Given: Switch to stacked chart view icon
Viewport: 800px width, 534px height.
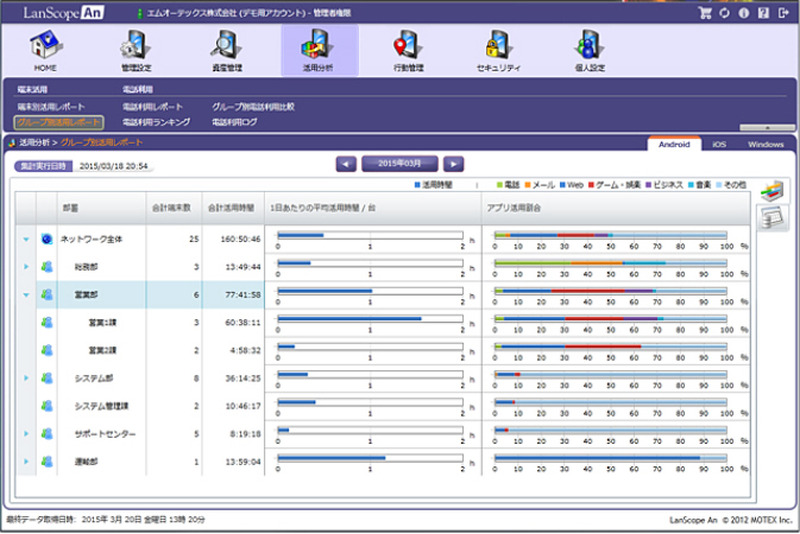Looking at the screenshot, I should click(769, 192).
